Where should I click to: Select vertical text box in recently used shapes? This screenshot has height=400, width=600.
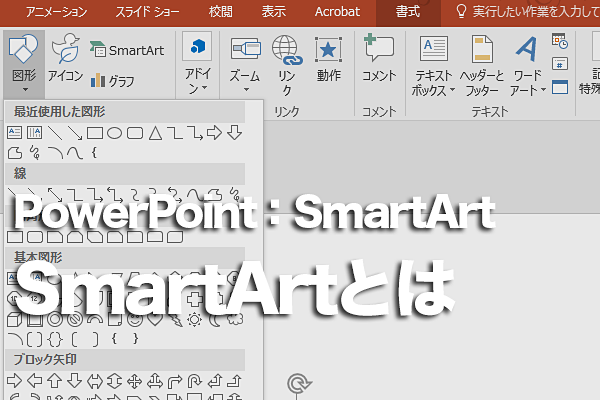pos(34,133)
